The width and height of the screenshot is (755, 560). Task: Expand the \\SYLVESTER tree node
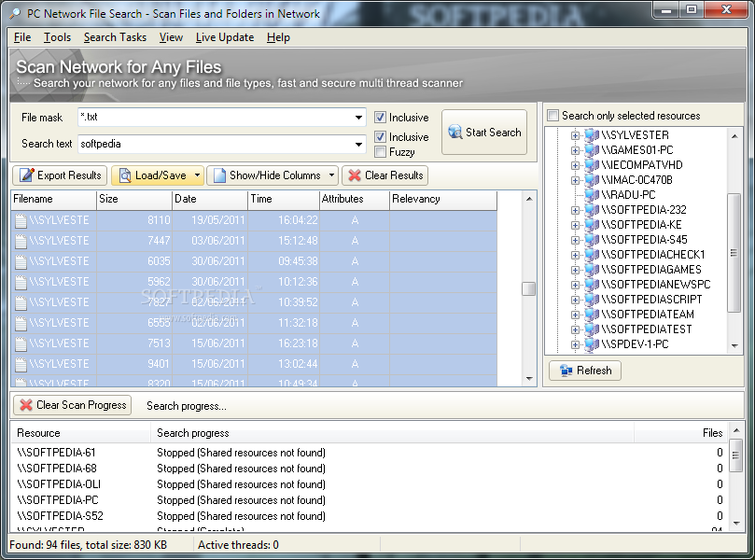(575, 135)
